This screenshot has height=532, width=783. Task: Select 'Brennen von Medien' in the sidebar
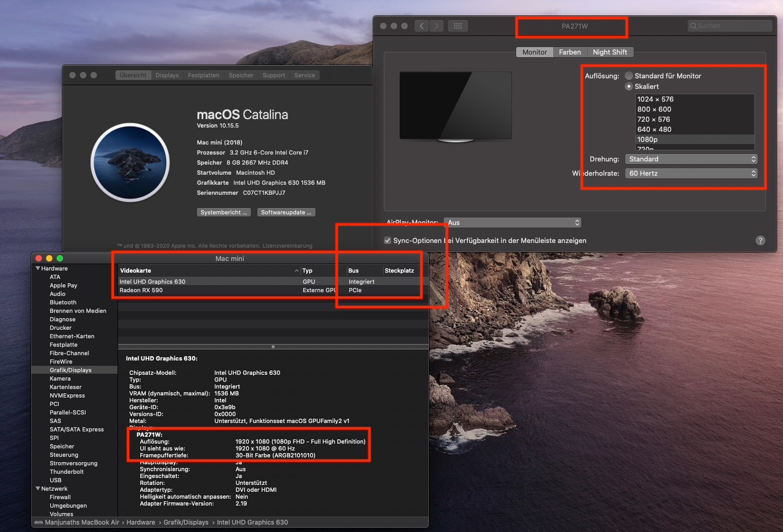78,311
